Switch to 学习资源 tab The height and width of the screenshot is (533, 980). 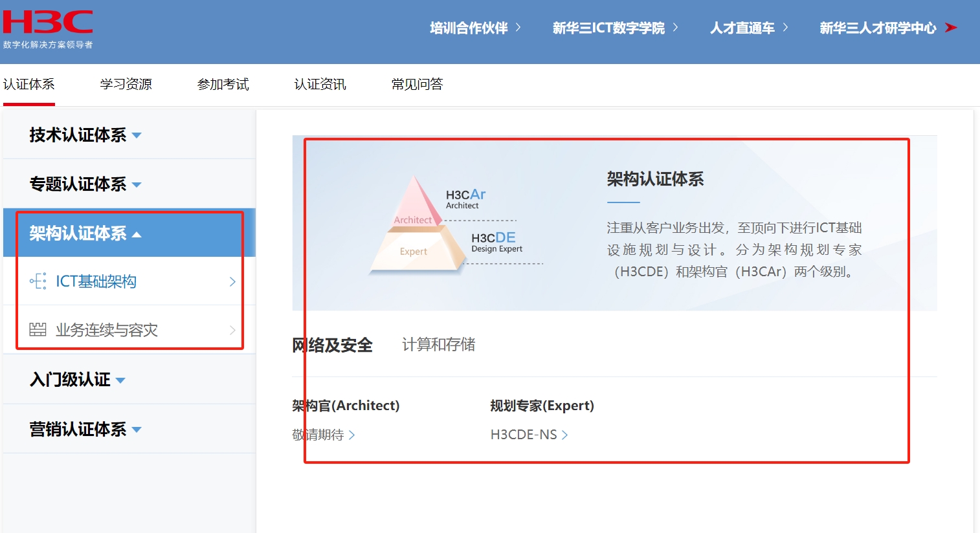[x=126, y=84]
